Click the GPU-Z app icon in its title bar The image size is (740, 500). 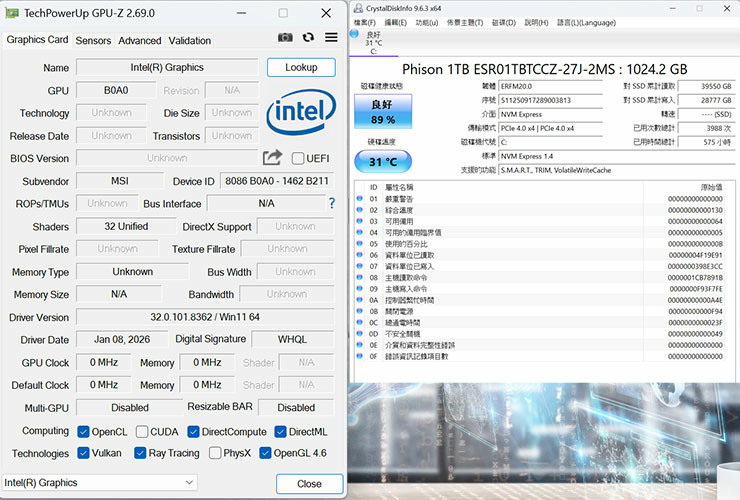click(x=12, y=13)
